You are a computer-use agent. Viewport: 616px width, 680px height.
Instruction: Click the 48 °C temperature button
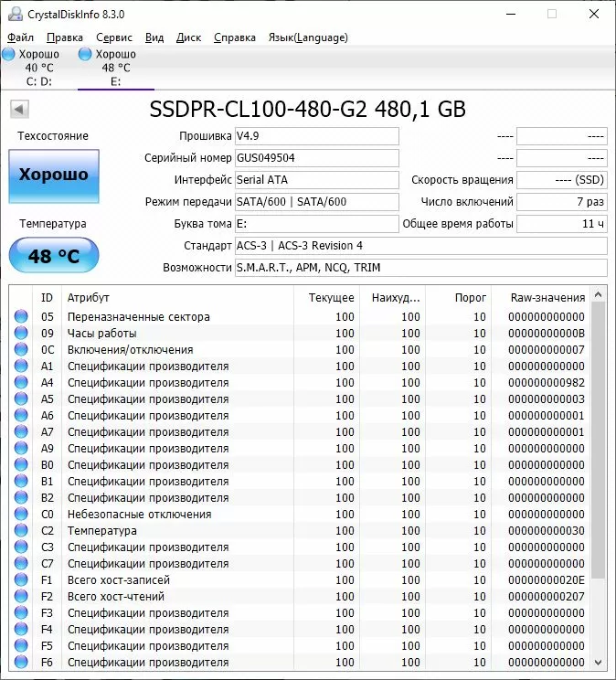(x=54, y=256)
